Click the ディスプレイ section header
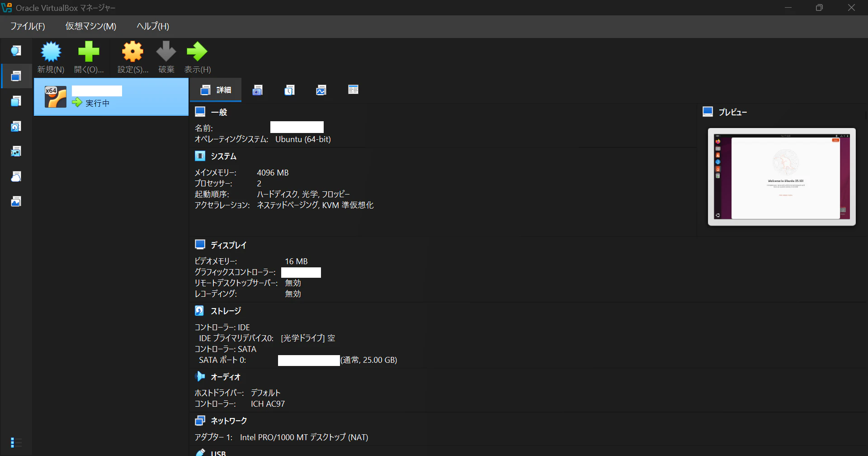 click(229, 245)
